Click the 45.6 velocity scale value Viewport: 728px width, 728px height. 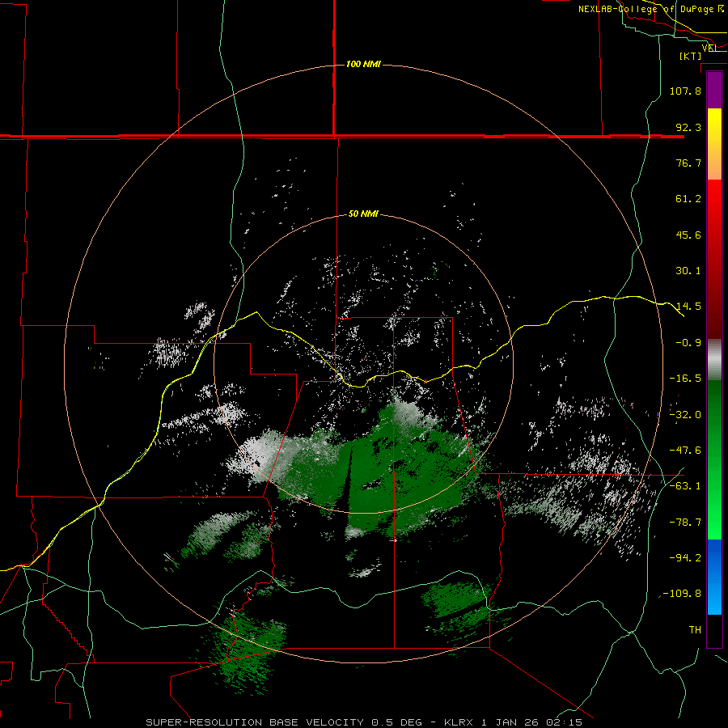tap(688, 235)
